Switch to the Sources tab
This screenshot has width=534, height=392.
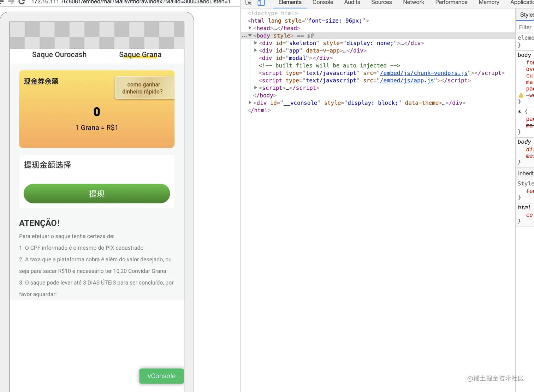click(x=381, y=2)
